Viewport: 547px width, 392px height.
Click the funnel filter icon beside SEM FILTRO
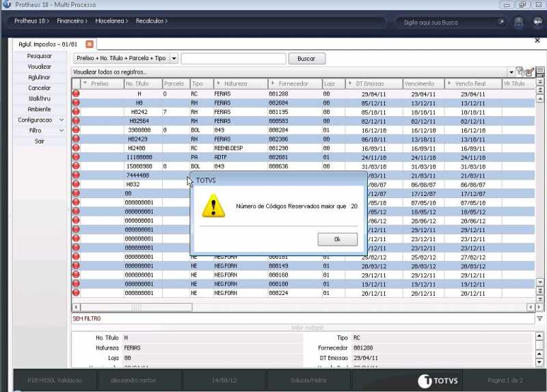[x=539, y=318]
